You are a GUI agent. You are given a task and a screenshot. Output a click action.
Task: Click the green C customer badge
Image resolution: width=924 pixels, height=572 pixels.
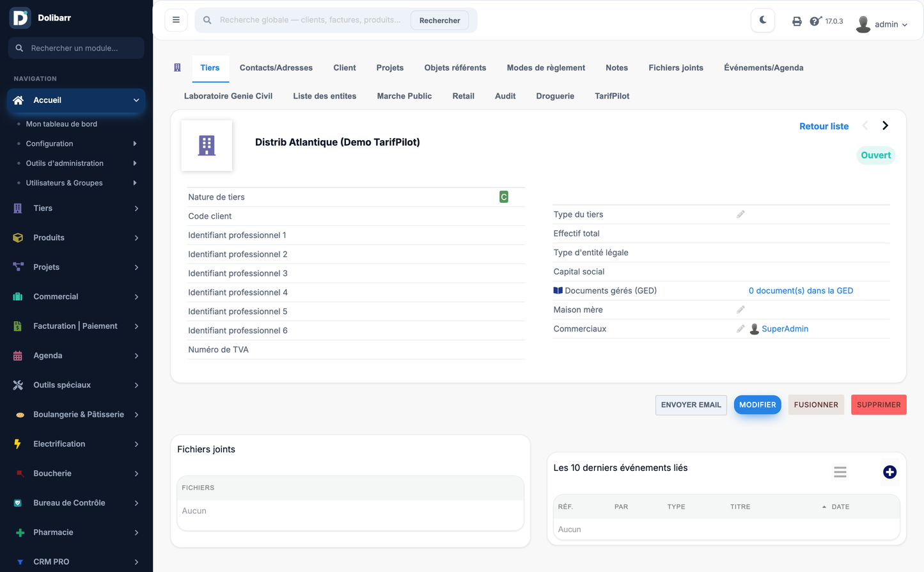coord(504,197)
